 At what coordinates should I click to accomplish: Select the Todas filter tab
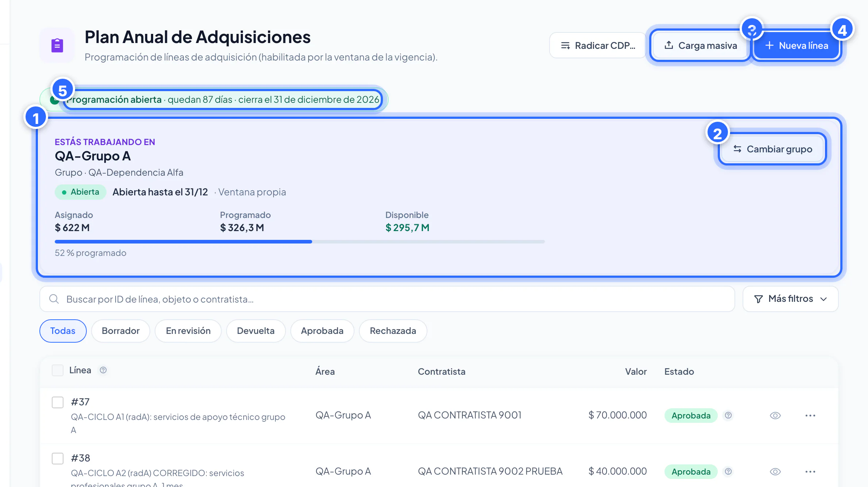pyautogui.click(x=63, y=331)
